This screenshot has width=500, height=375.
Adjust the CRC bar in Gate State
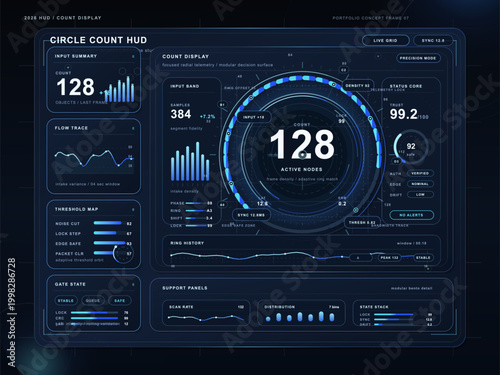coord(95,318)
